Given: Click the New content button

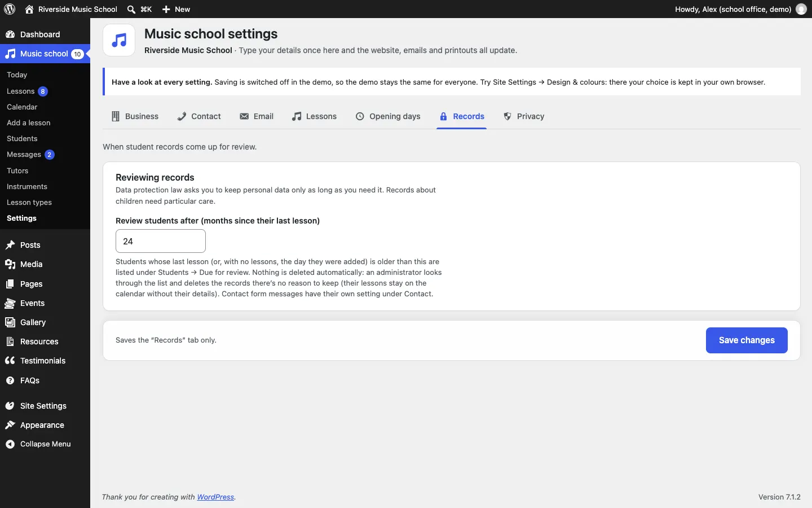Looking at the screenshot, I should (x=176, y=9).
